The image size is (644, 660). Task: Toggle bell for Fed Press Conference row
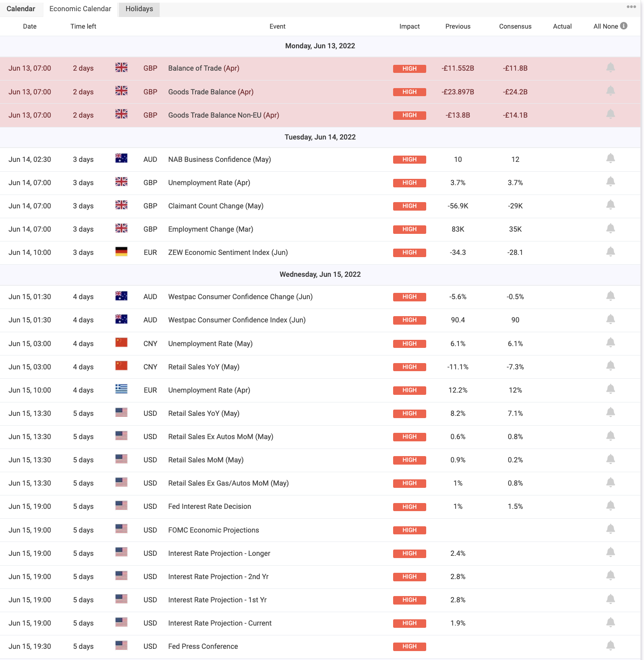point(610,646)
